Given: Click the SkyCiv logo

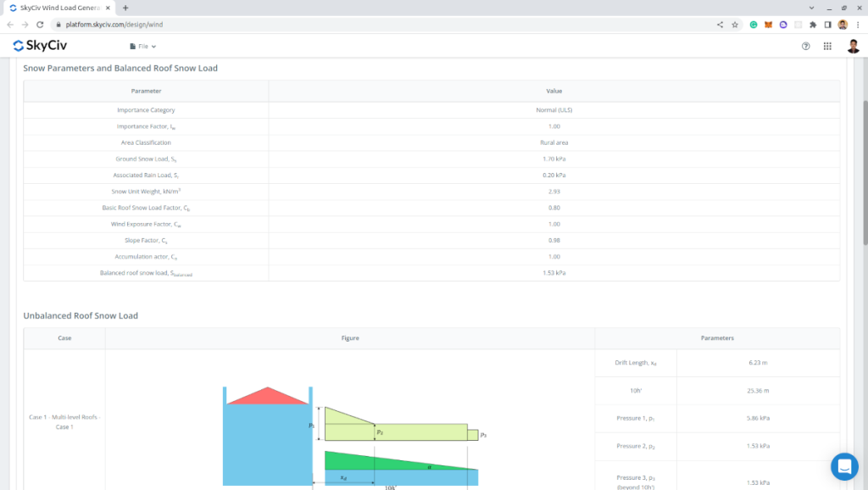Looking at the screenshot, I should point(41,46).
